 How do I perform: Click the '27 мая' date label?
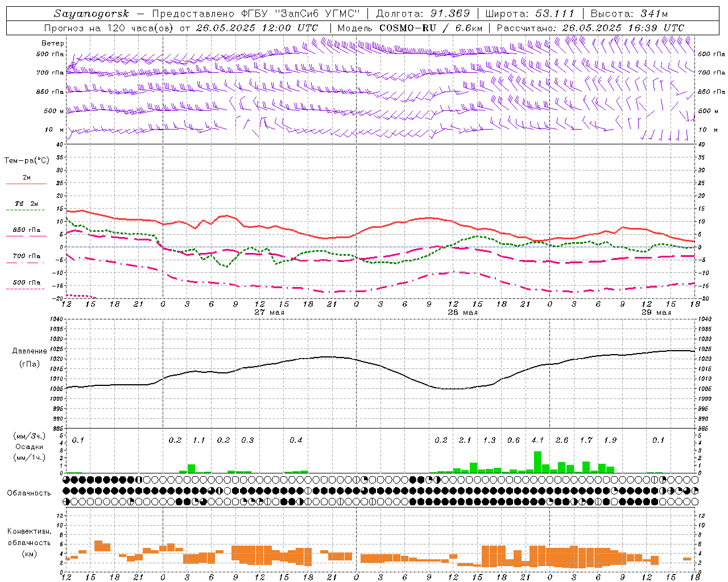tap(269, 313)
